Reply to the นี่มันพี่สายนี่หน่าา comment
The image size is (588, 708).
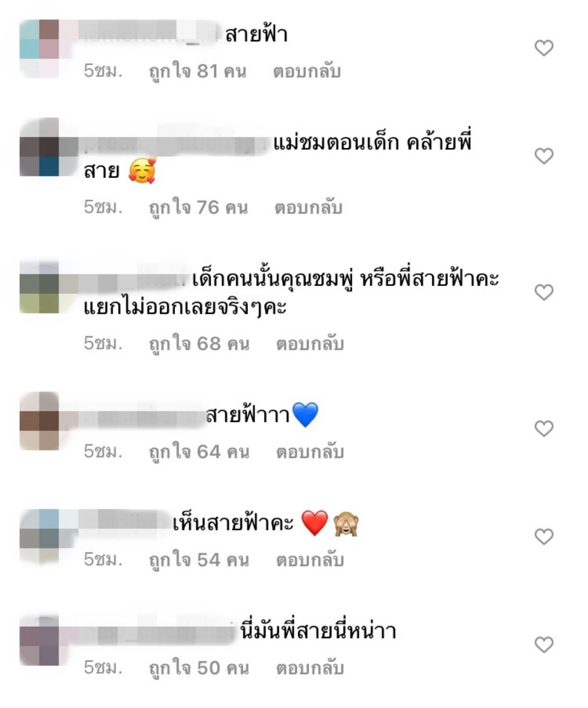click(310, 669)
